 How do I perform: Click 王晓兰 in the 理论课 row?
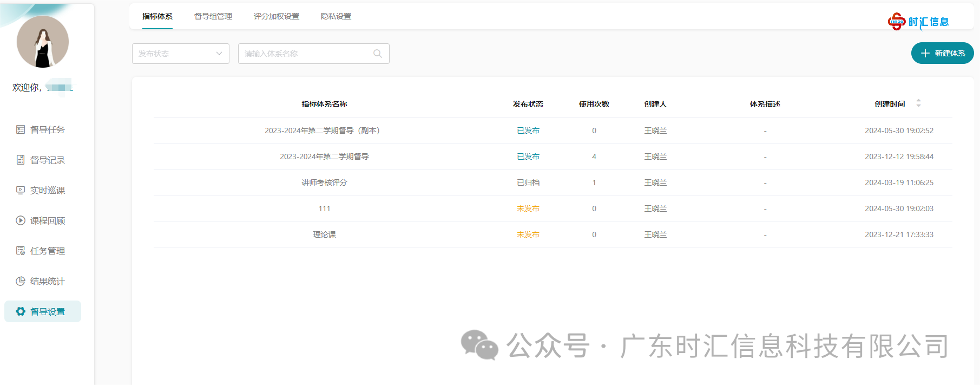[655, 234]
